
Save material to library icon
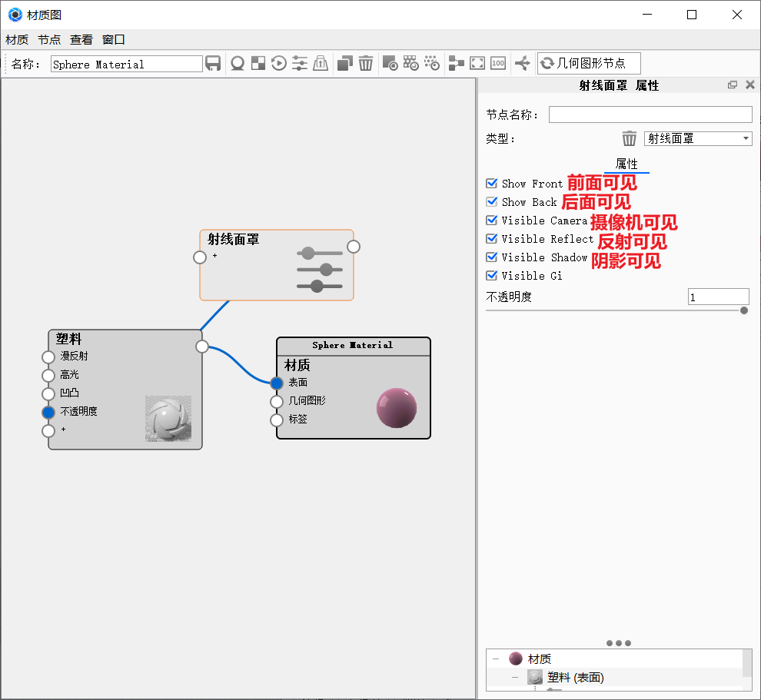(213, 64)
